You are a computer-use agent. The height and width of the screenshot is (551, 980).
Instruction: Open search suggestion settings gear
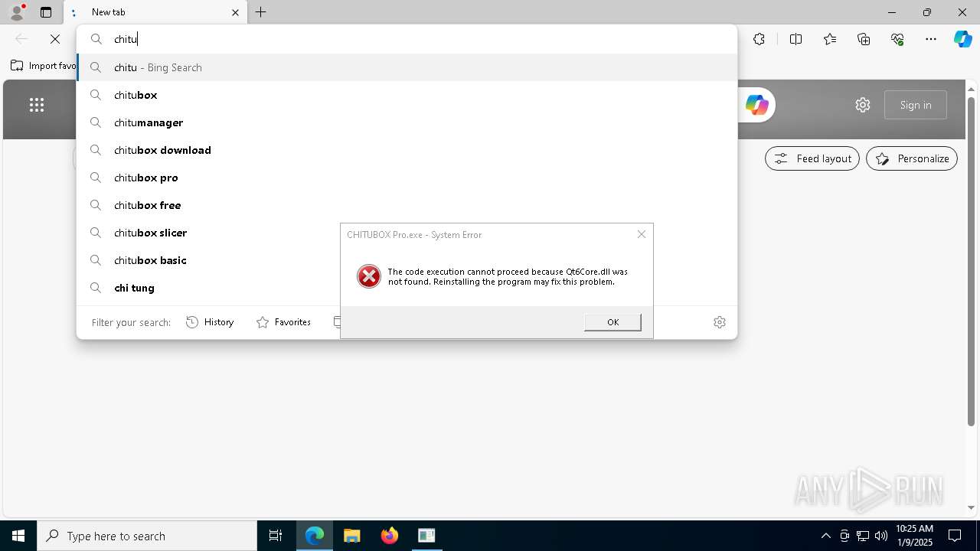(720, 322)
